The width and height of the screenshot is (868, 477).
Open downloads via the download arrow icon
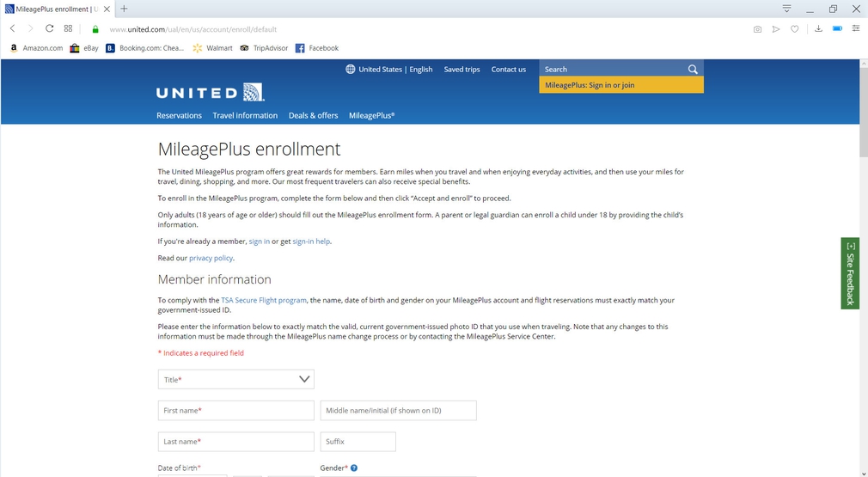click(818, 28)
